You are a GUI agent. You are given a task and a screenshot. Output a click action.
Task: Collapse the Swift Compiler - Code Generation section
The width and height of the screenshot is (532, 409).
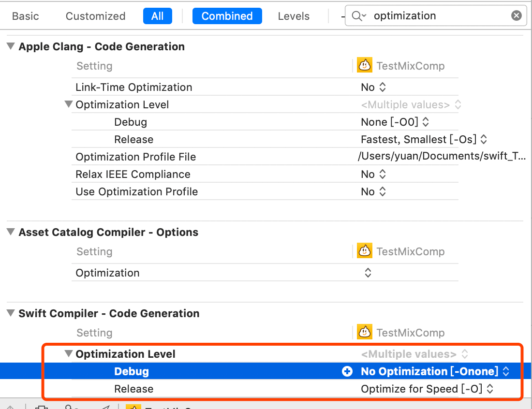(x=11, y=313)
